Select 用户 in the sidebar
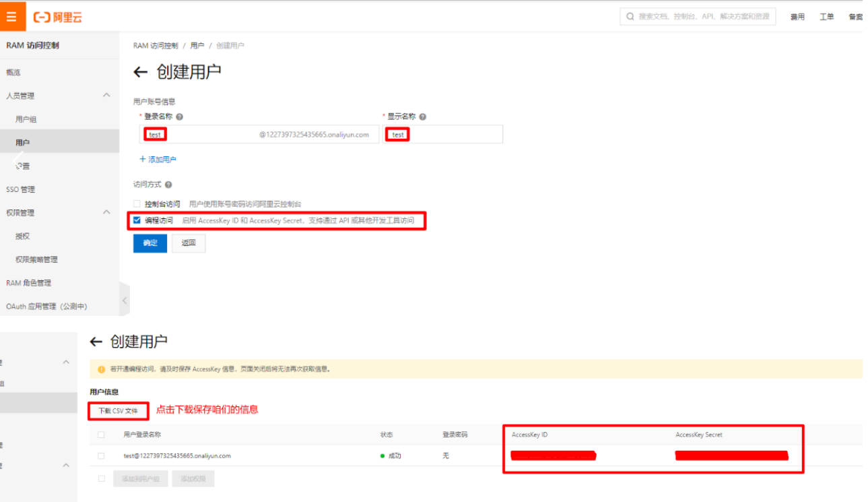Image resolution: width=868 pixels, height=502 pixels. click(59, 143)
